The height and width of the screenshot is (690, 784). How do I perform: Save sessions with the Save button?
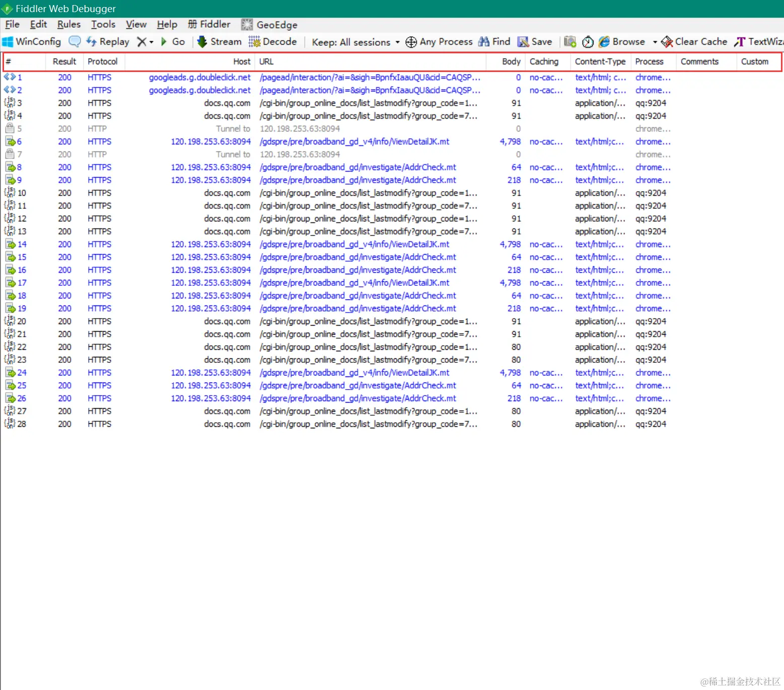535,42
